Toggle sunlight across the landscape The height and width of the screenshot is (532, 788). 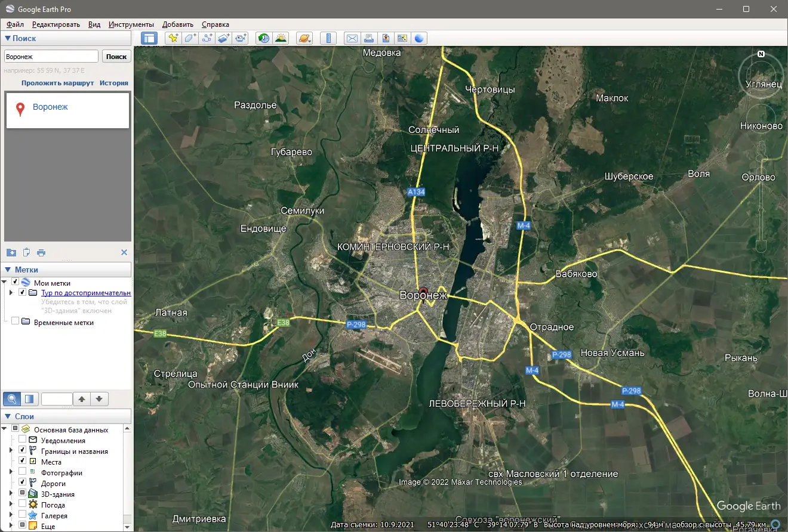coord(281,38)
